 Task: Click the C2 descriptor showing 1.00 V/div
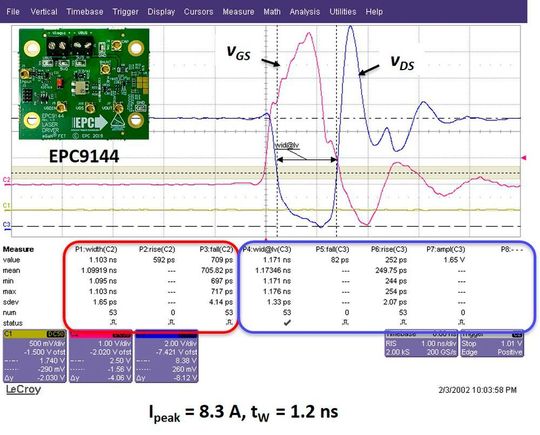[101, 356]
